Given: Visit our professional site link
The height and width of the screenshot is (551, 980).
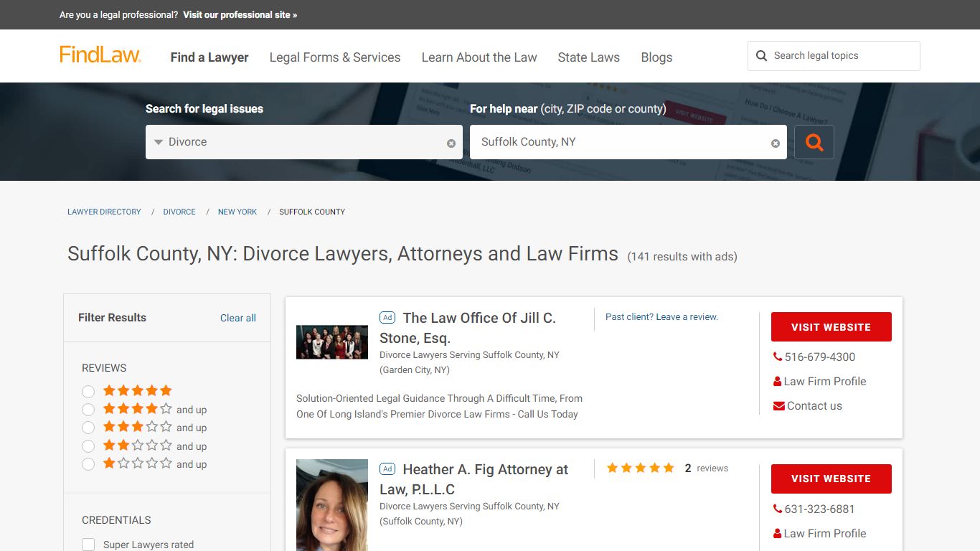Looking at the screenshot, I should [x=240, y=14].
